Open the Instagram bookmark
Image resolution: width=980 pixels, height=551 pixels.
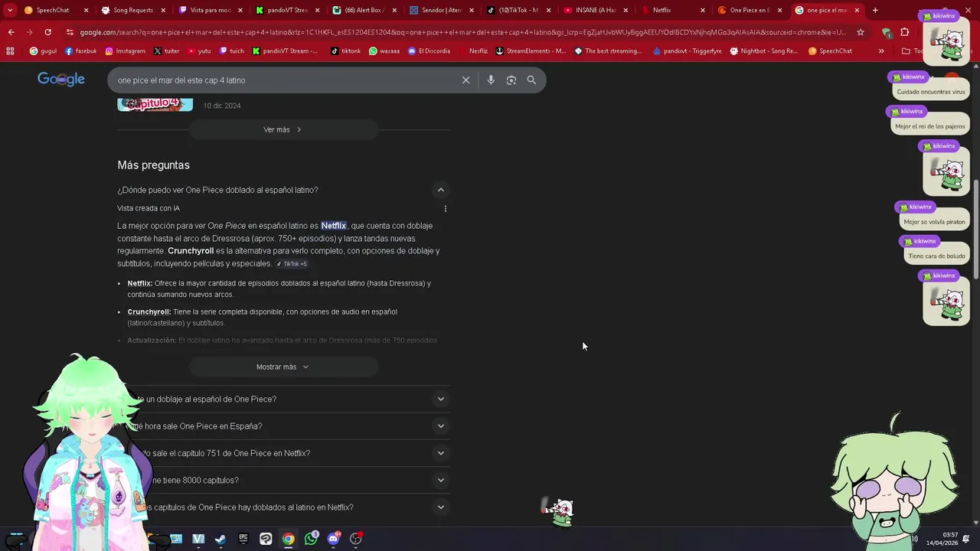[125, 51]
